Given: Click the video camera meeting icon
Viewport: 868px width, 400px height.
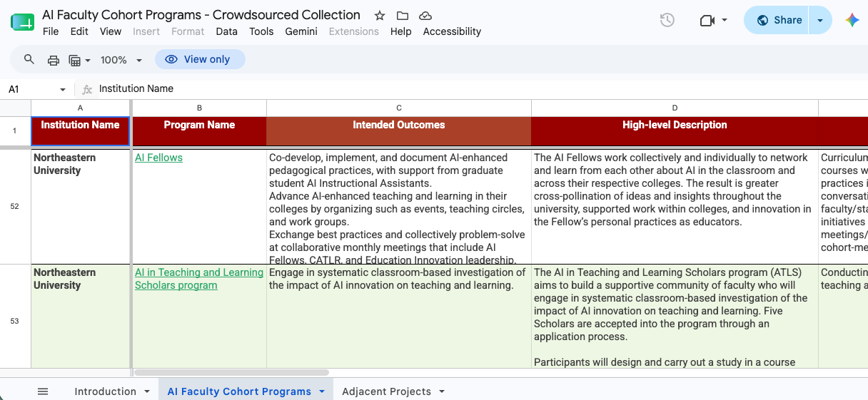Looking at the screenshot, I should click(x=707, y=20).
